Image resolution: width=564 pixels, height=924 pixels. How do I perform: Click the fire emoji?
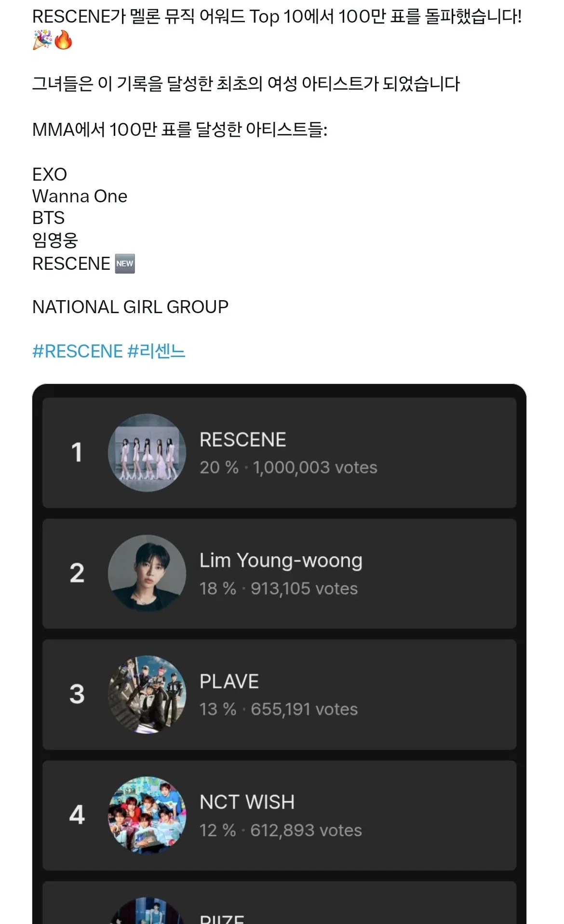(x=63, y=40)
